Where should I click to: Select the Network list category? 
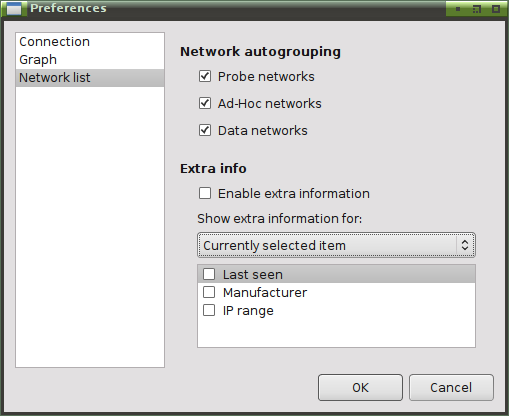90,78
